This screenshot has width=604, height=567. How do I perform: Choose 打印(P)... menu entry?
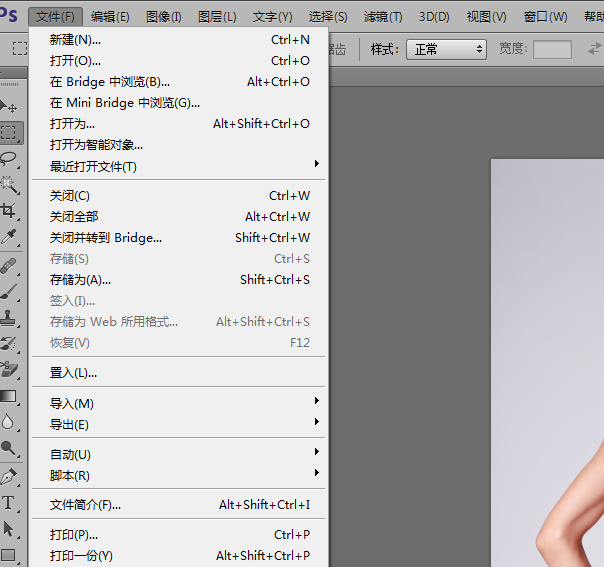[x=179, y=535]
